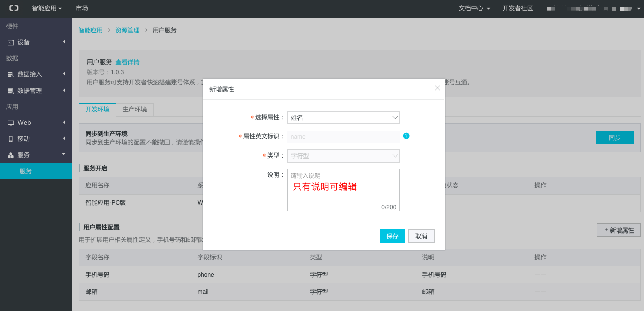644x311 pixels.
Task: Click the 移动 phone icon in sidebar
Action: pyautogui.click(x=11, y=139)
